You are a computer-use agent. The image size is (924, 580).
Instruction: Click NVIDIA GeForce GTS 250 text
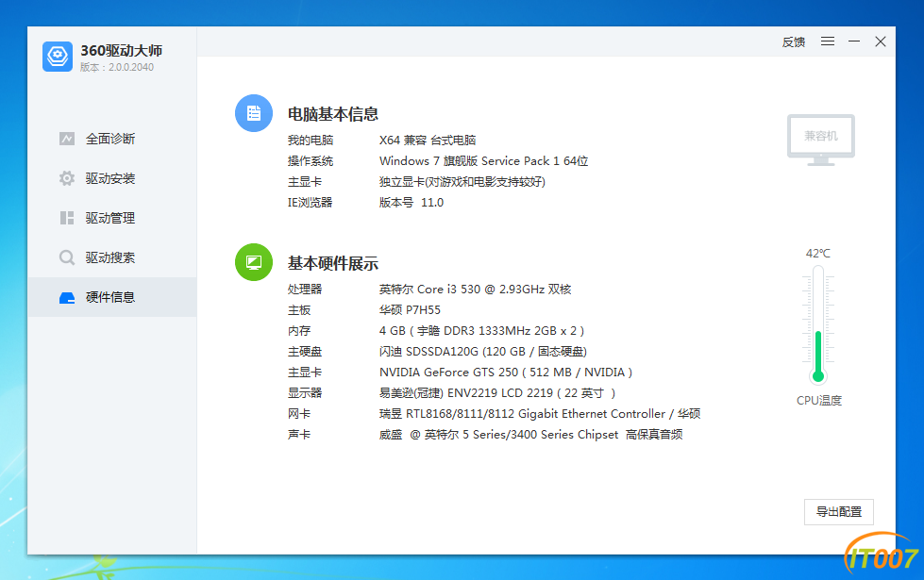tap(506, 373)
